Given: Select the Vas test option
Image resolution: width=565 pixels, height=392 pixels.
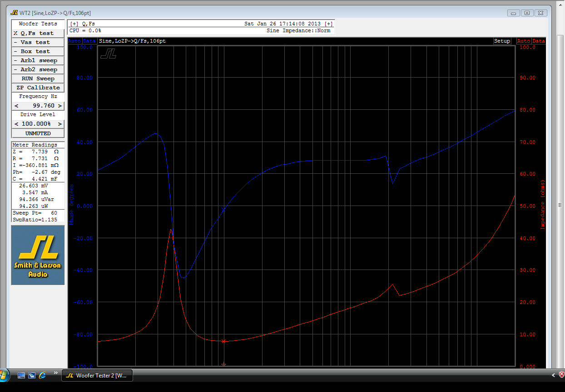Looking at the screenshot, I should (38, 42).
